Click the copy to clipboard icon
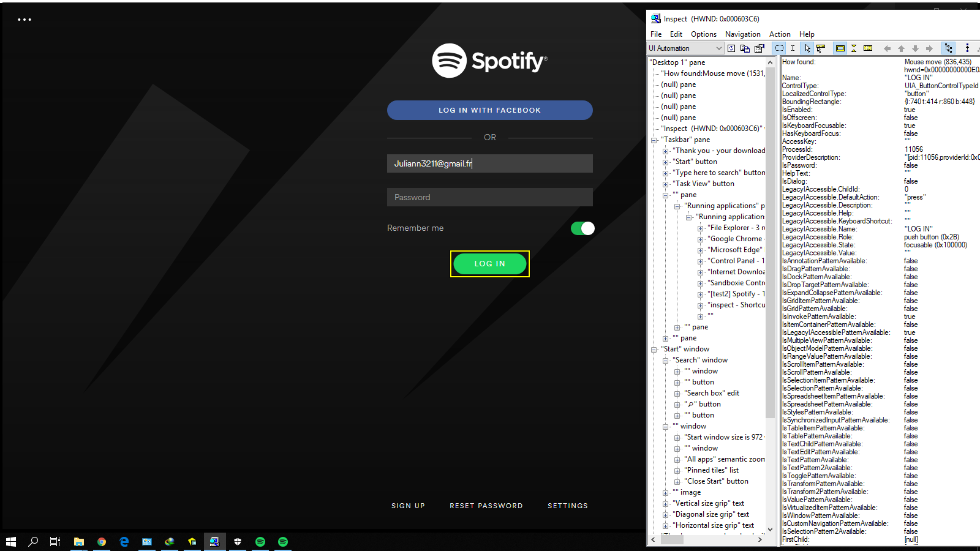Screen dimensions: 980x551 click(745, 48)
